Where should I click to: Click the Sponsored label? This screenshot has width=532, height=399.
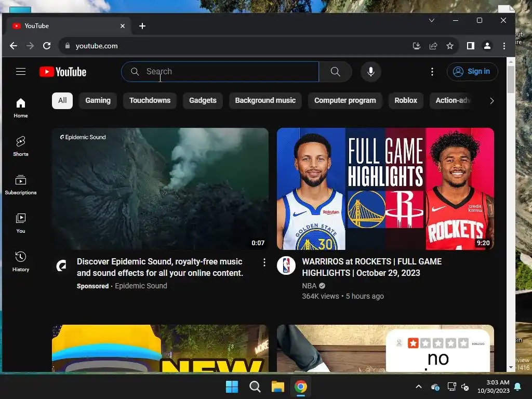coord(92,286)
